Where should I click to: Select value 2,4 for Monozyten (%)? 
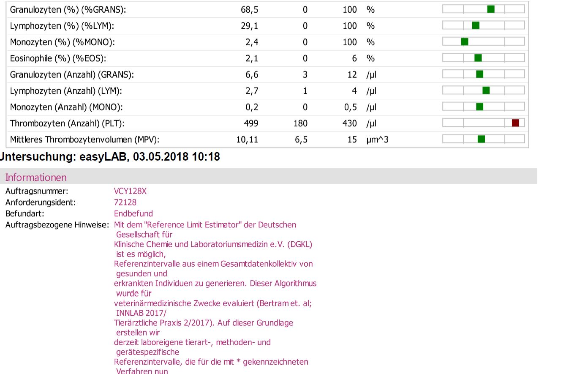point(252,42)
